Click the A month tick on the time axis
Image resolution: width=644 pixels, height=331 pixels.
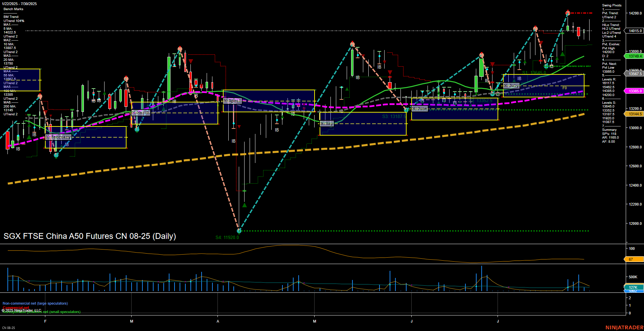[x=218, y=321]
